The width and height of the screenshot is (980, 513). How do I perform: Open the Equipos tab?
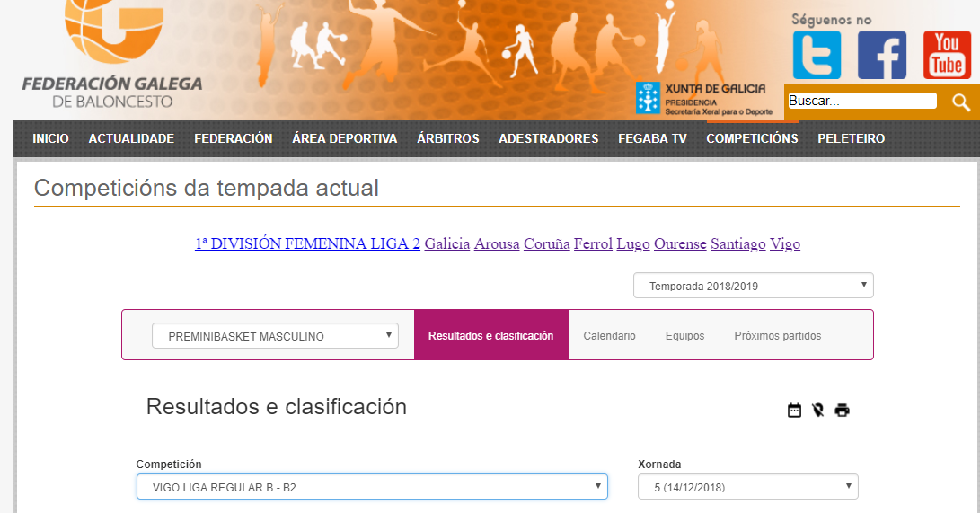[684, 336]
